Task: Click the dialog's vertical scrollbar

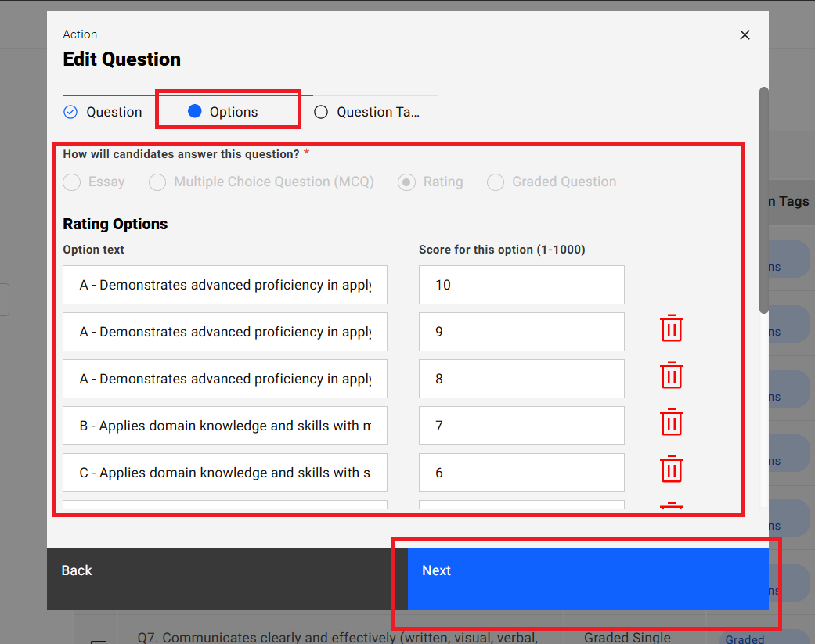Action: 763,200
